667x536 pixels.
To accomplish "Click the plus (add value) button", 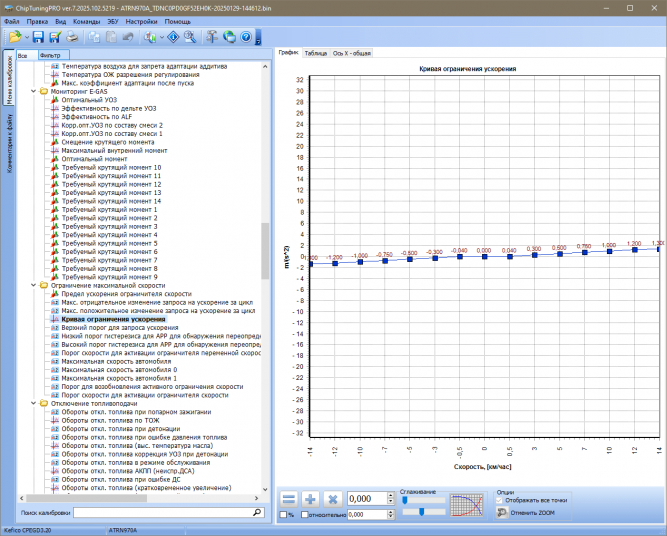I will click(311, 499).
